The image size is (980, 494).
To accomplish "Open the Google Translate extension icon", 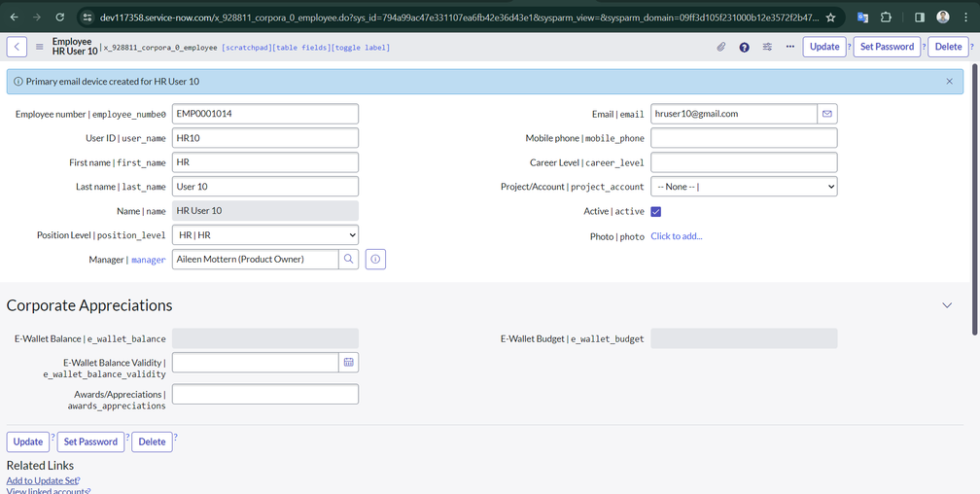I will pos(862,18).
